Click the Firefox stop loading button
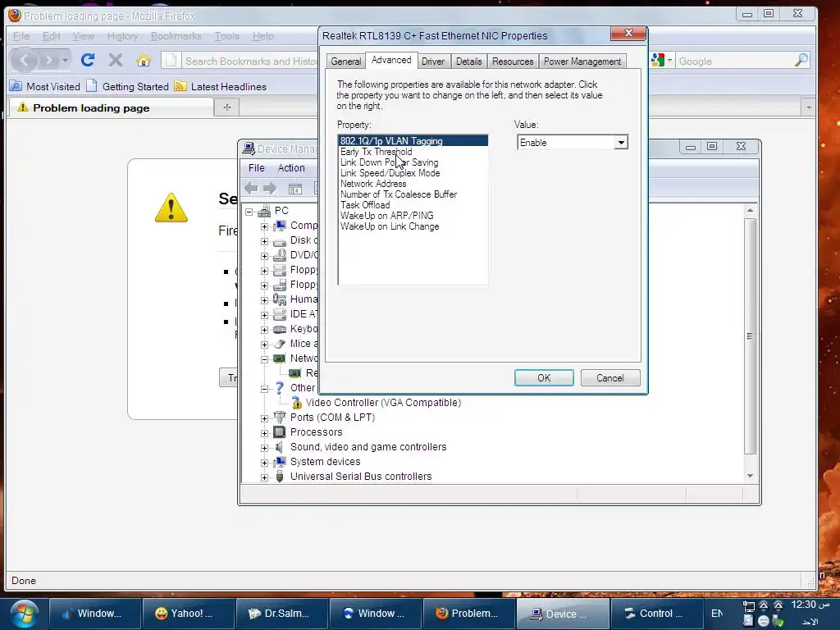The width and height of the screenshot is (840, 630). [x=116, y=60]
